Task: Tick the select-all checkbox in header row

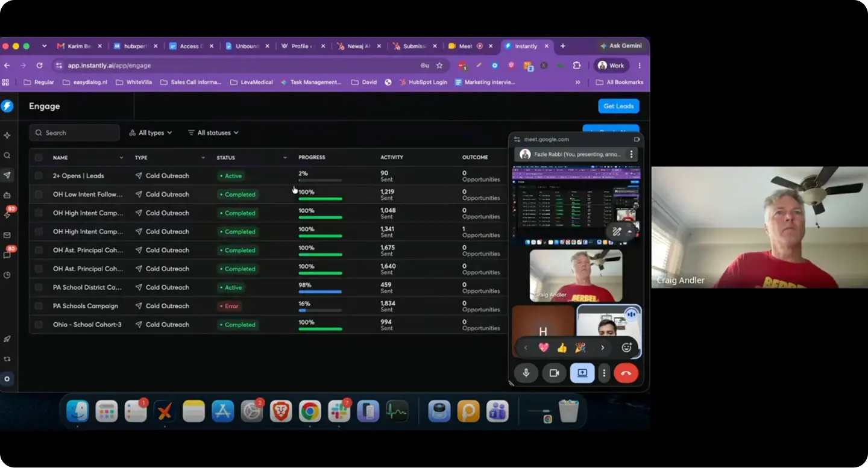Action: pos(39,157)
